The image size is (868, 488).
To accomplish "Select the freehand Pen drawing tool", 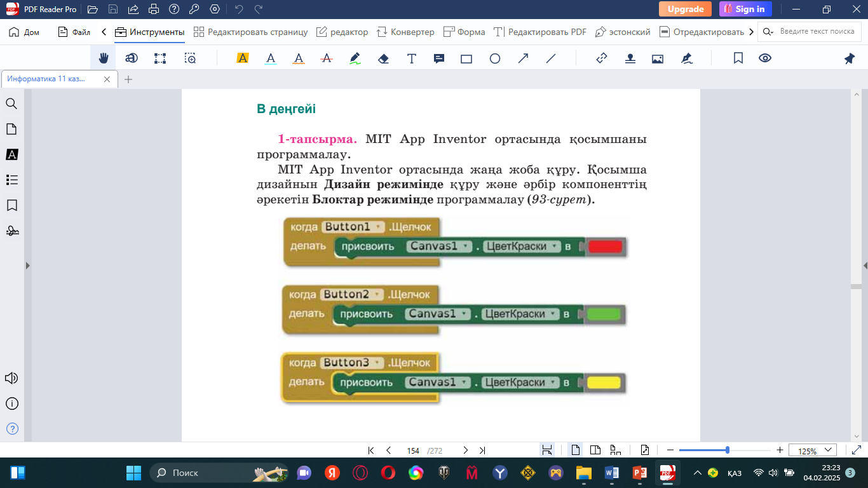I will pos(355,58).
